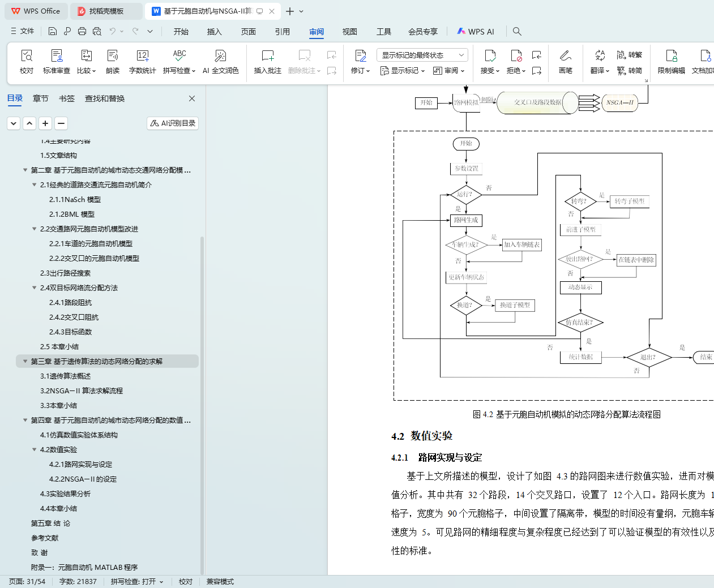Open 显示标记的最终状态 dropdown
Image resolution: width=714 pixels, height=588 pixels.
(x=422, y=55)
